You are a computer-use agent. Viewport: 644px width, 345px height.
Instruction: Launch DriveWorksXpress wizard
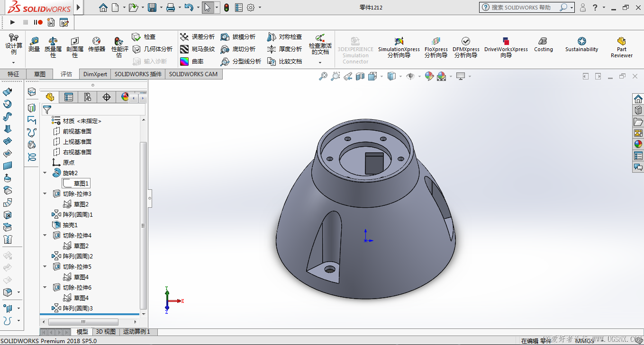click(x=506, y=47)
